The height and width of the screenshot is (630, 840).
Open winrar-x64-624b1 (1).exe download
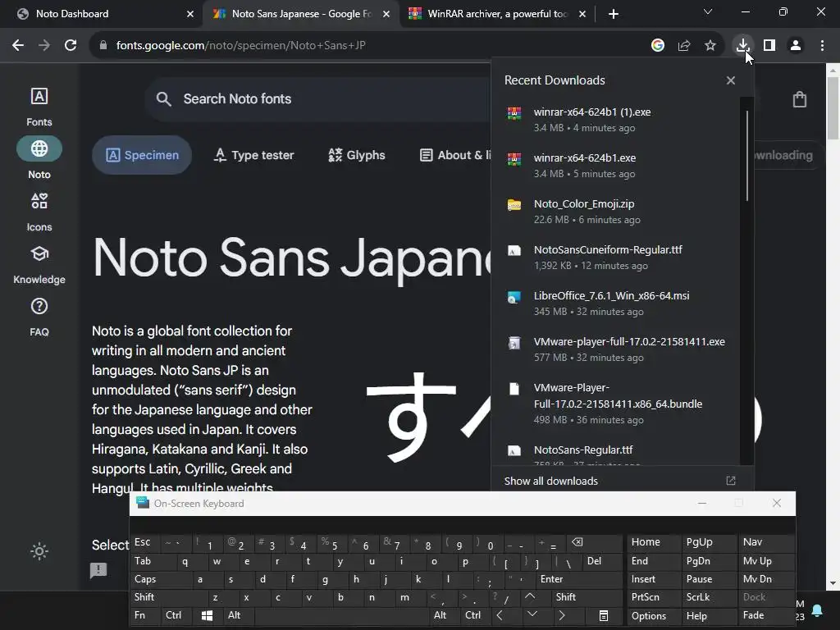click(x=616, y=120)
